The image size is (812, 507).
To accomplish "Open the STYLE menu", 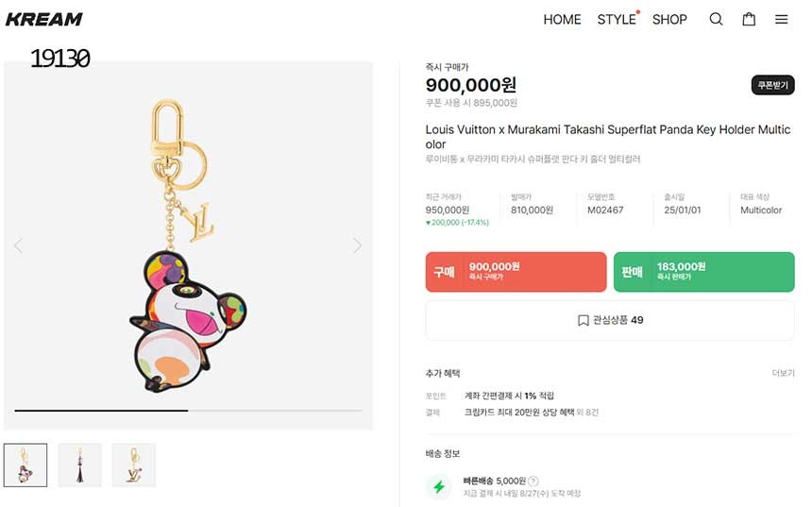I will (617, 19).
